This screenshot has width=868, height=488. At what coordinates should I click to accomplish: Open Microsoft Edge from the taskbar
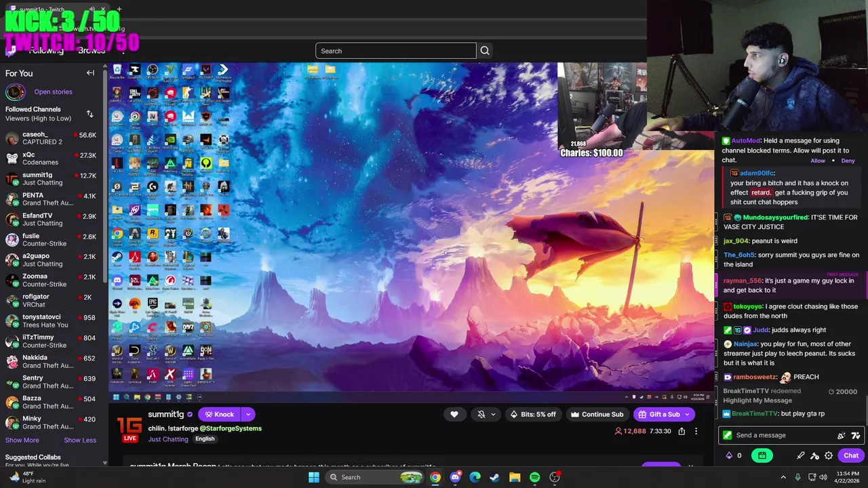475,477
